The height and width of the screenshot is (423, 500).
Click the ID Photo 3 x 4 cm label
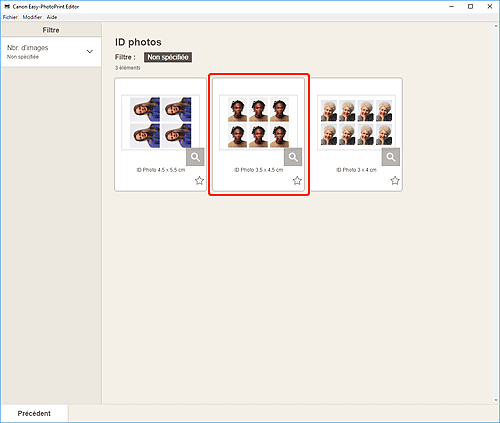tap(356, 170)
